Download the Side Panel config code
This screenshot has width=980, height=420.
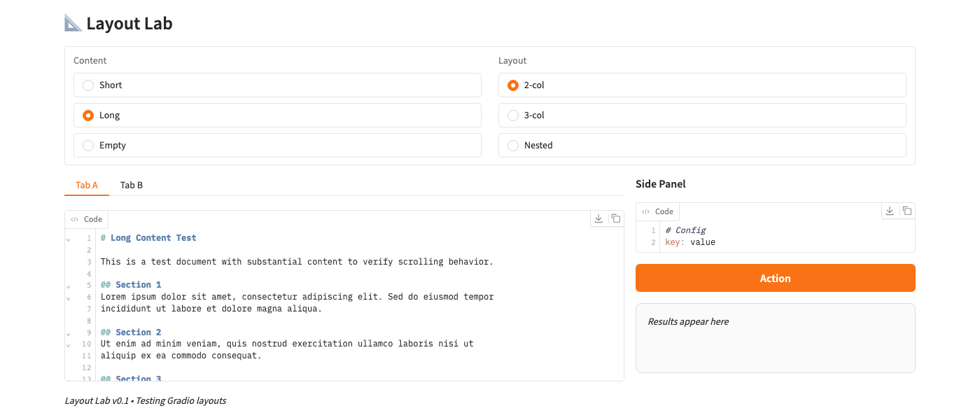890,211
